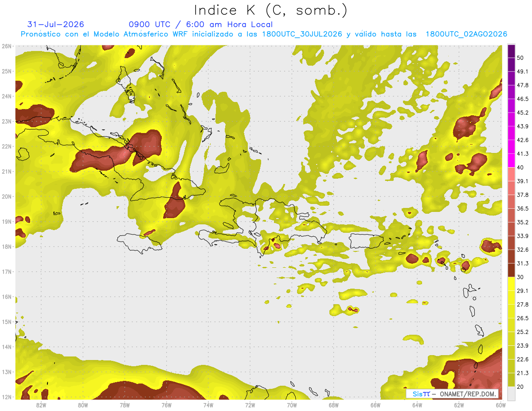Click the 36.5 value on the color scale
Screen dimensions: 532x411
[x=523, y=208]
